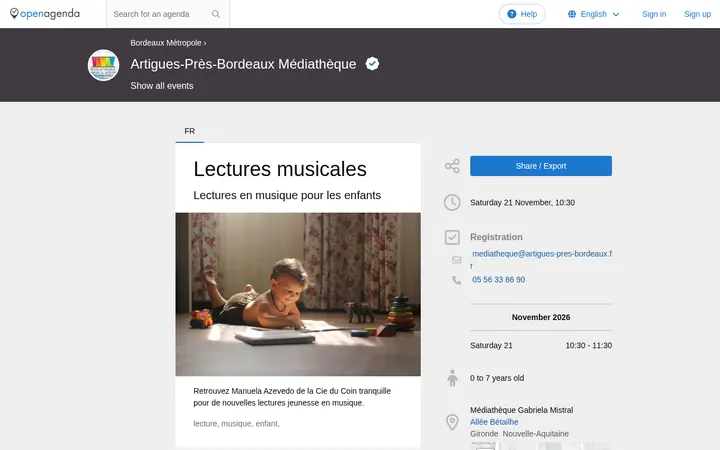720x450 pixels.
Task: Click the Médiathèque Gabriela Mistral venue name
Action: [521, 410]
